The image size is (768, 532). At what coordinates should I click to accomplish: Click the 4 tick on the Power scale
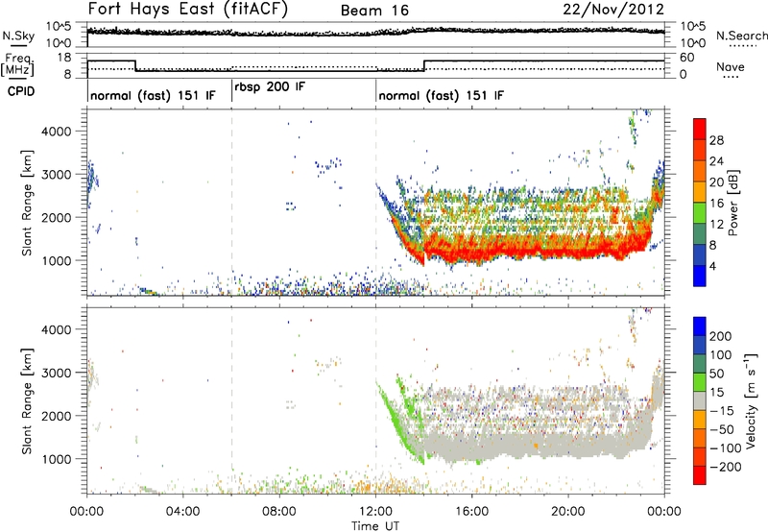pos(712,267)
